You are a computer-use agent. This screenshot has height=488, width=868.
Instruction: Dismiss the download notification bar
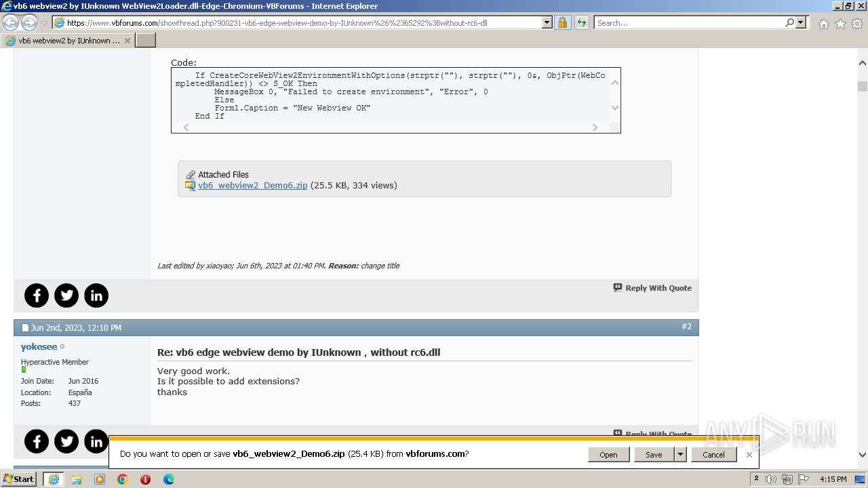click(x=749, y=455)
